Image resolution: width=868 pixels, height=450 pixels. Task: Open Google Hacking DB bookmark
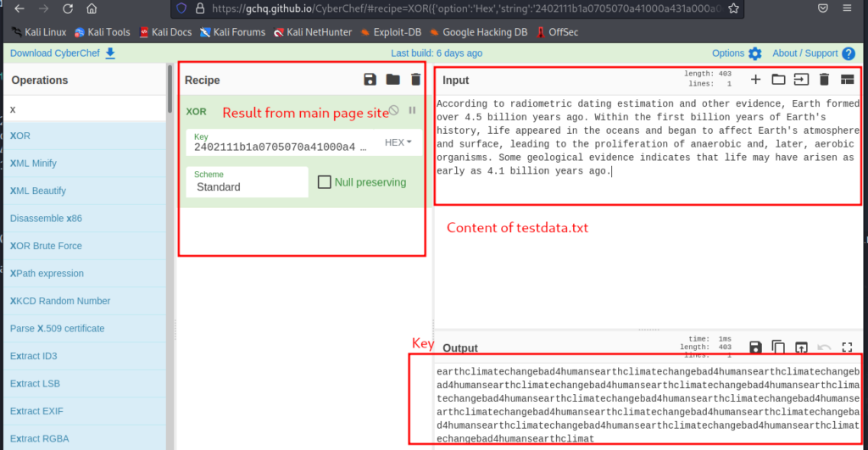coord(479,32)
